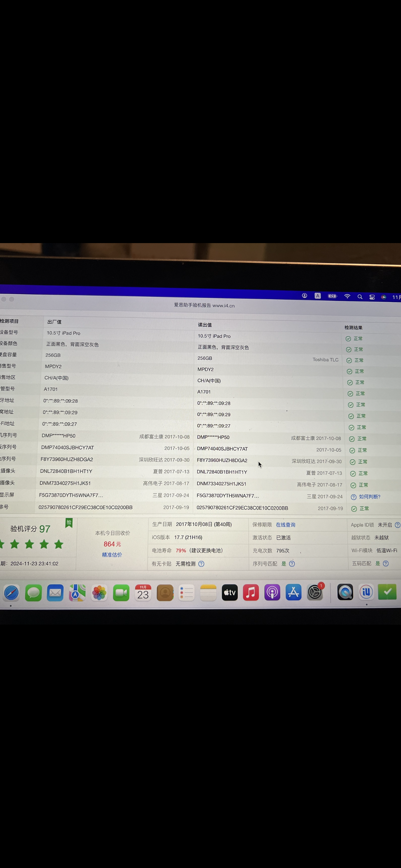This screenshot has height=868, width=401.
Task: Launch FaceTime from the Dock
Action: [121, 593]
